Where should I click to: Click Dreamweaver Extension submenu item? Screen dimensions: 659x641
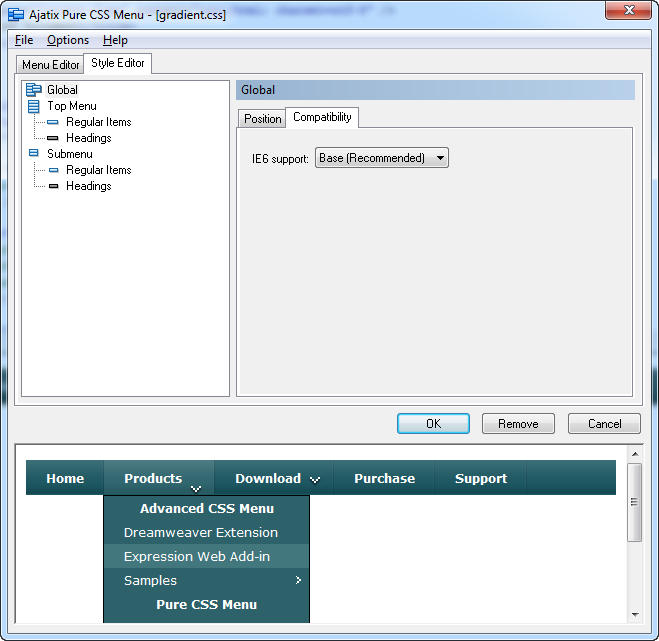click(207, 533)
